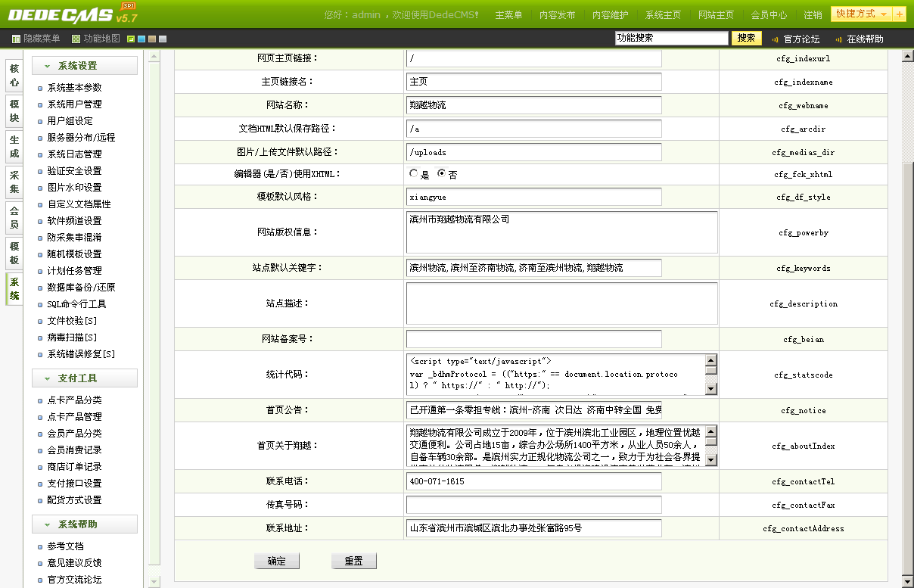Screen dimensions: 914x588
Task: Click the plus icon beside 快捷方式
Action: pyautogui.click(x=900, y=14)
